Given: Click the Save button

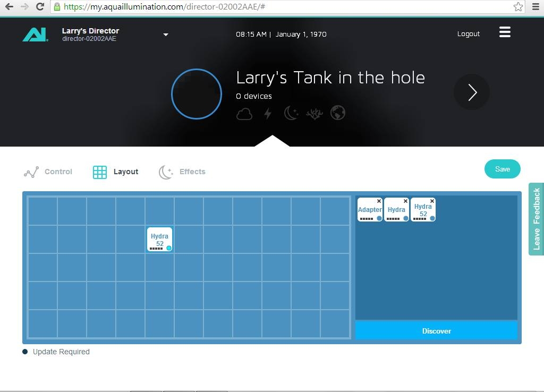Looking at the screenshot, I should [503, 169].
